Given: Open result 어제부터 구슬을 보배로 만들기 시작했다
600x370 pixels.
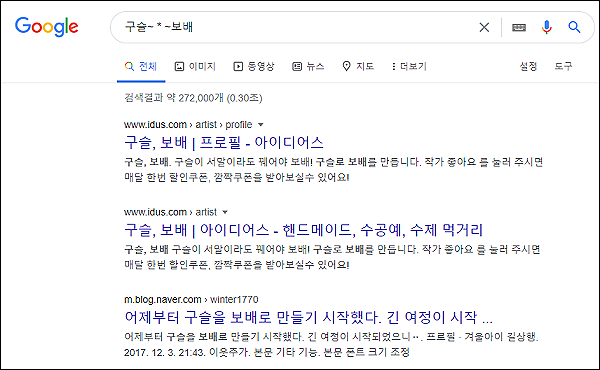Looking at the screenshot, I should [308, 317].
